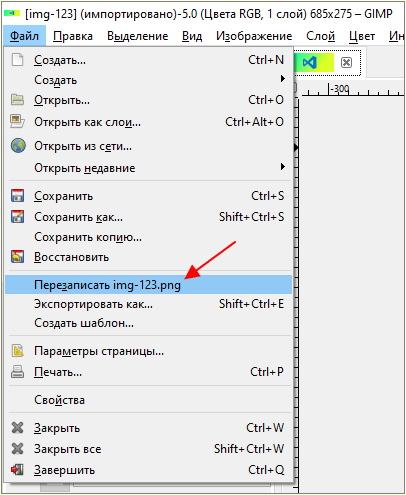
Task: Choose Экспортировать как... entry
Action: (149, 304)
